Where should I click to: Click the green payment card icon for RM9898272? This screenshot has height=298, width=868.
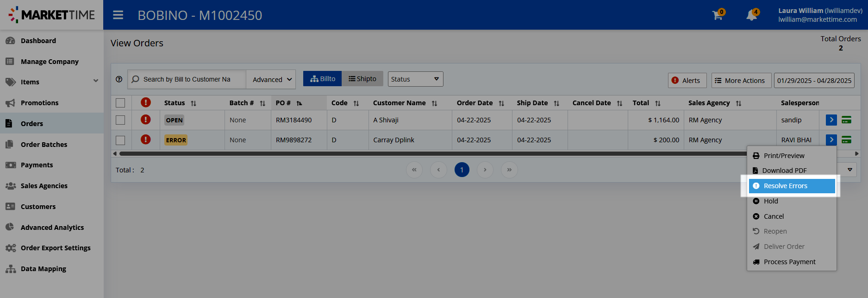tap(846, 139)
